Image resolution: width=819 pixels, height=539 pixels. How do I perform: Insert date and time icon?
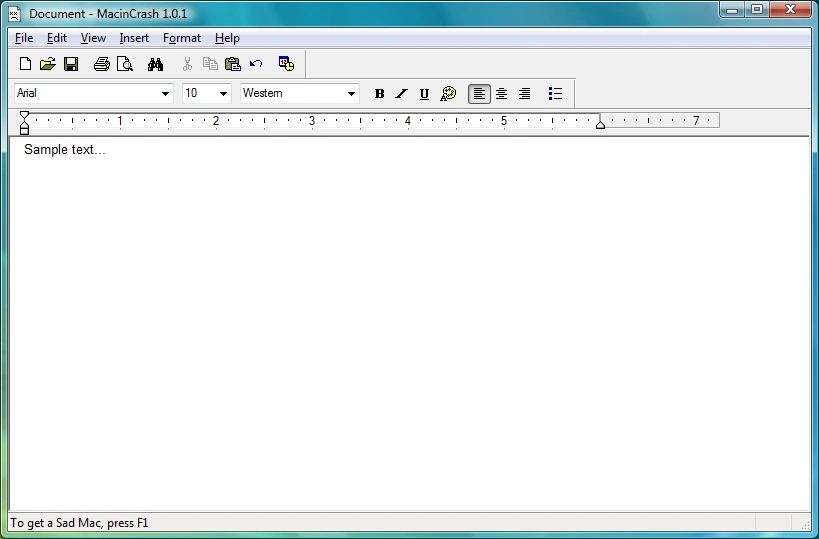(x=286, y=64)
